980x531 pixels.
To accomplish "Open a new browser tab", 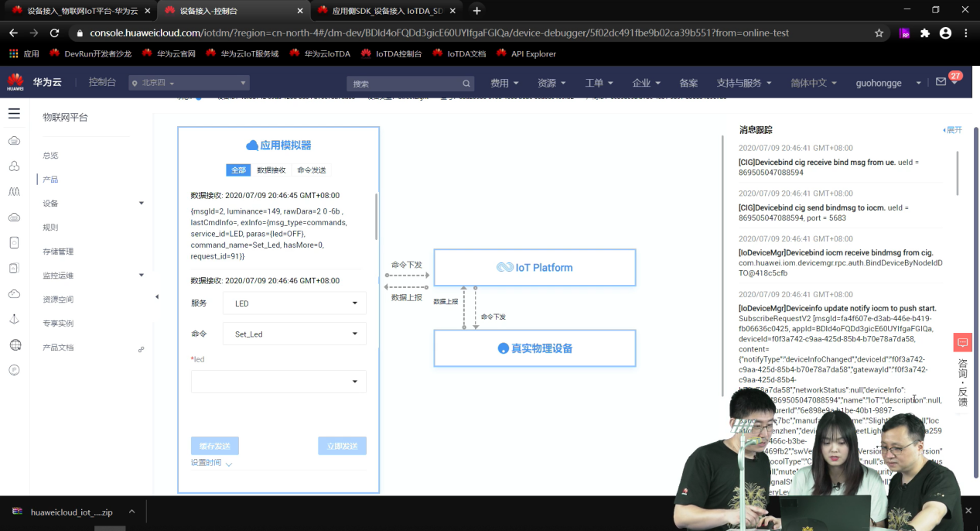I will click(476, 11).
